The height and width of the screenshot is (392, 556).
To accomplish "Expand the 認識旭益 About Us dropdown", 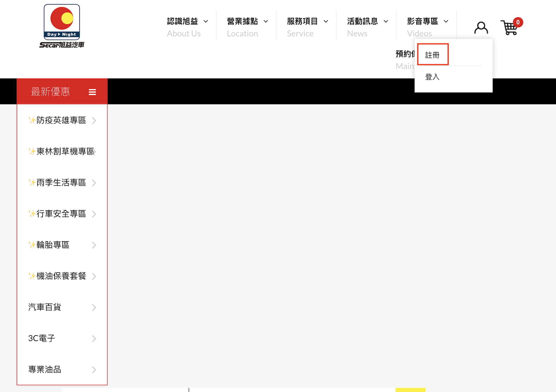I will pyautogui.click(x=187, y=21).
